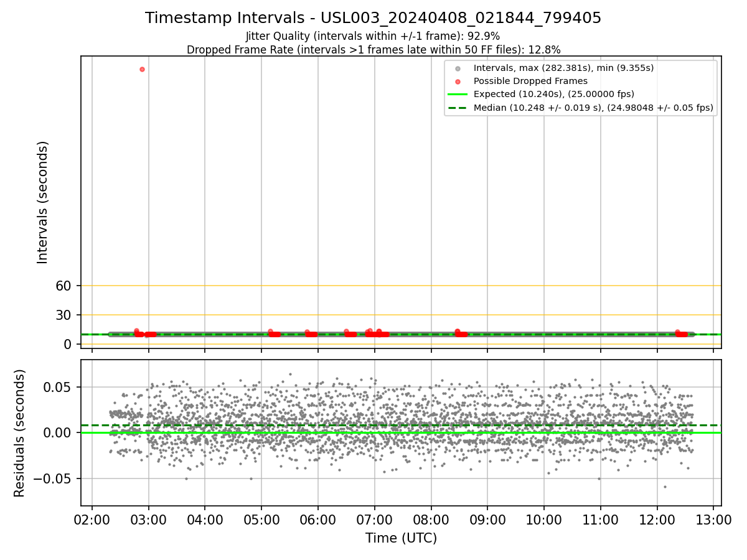Click the x-axis tick label '10:00'
This screenshot has height=560, width=747.
tap(544, 519)
